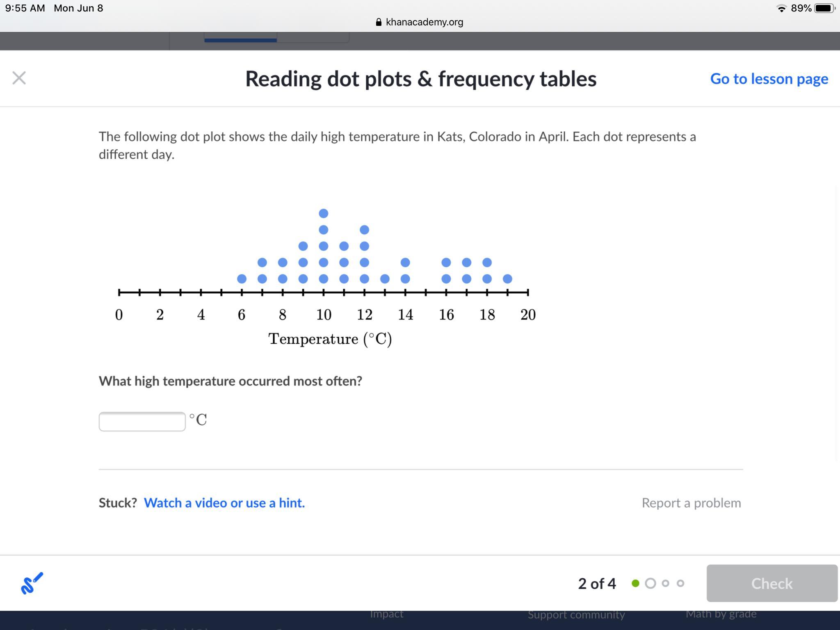Open the Support community footer link
This screenshot has width=840, height=630.
pyautogui.click(x=576, y=614)
